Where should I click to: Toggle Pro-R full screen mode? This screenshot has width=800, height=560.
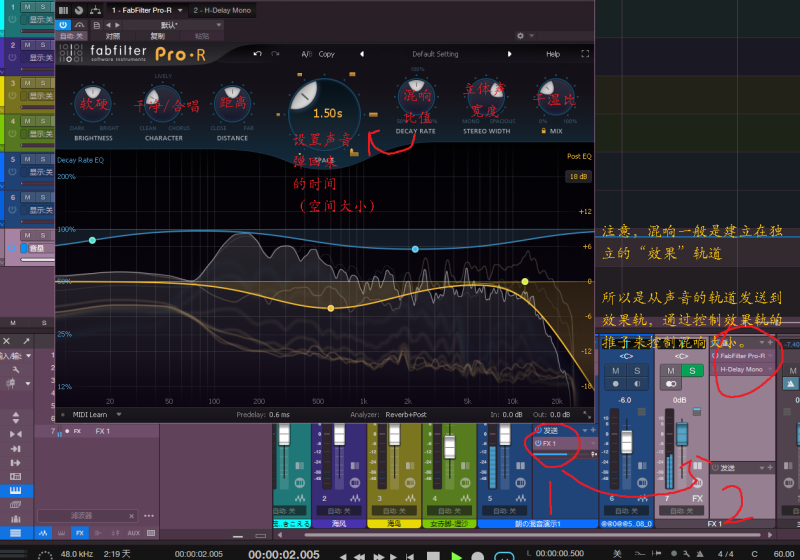tap(585, 54)
